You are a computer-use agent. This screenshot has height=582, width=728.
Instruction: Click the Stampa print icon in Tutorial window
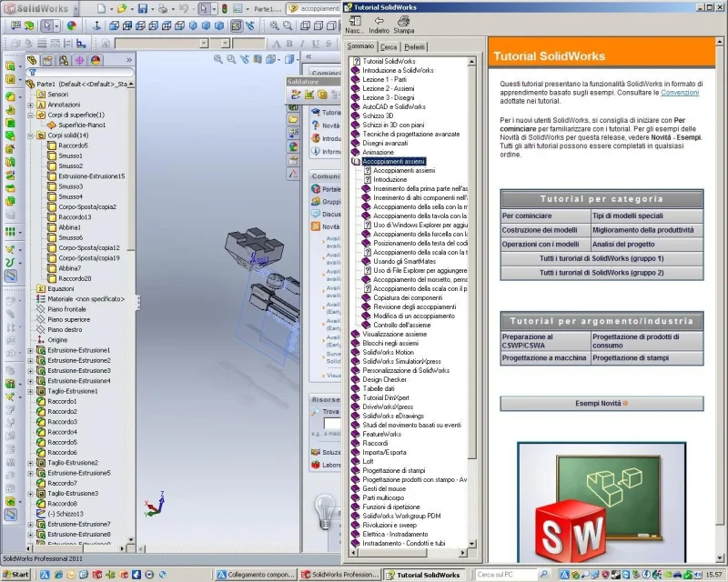pyautogui.click(x=403, y=25)
